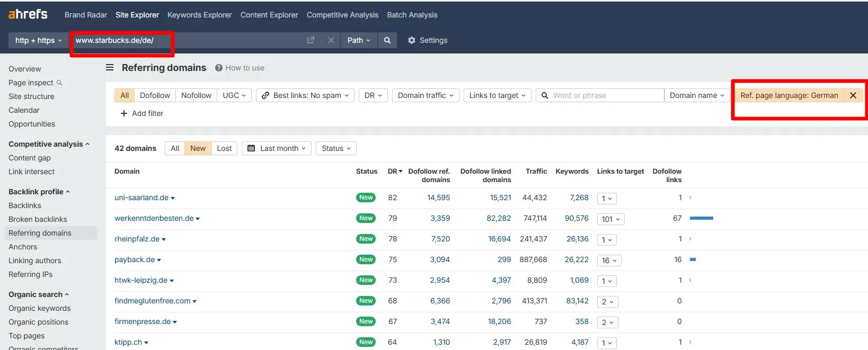Open Link intersect in sidebar
The height and width of the screenshot is (350, 868).
pos(31,172)
